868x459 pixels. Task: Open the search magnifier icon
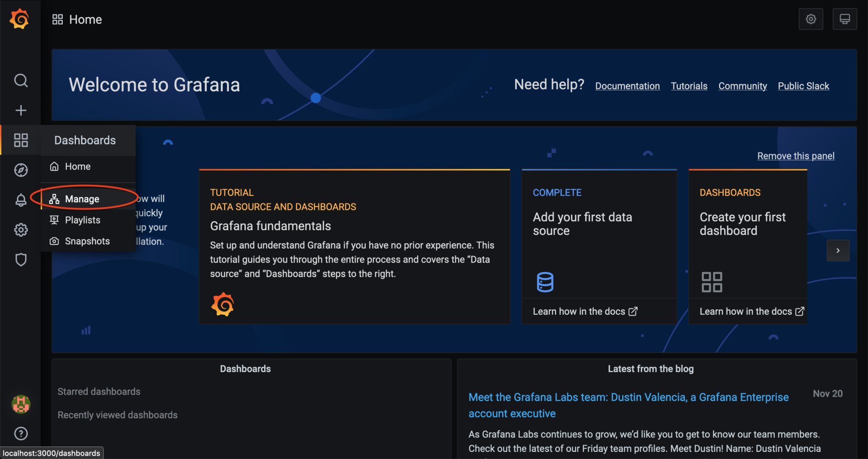tap(21, 80)
